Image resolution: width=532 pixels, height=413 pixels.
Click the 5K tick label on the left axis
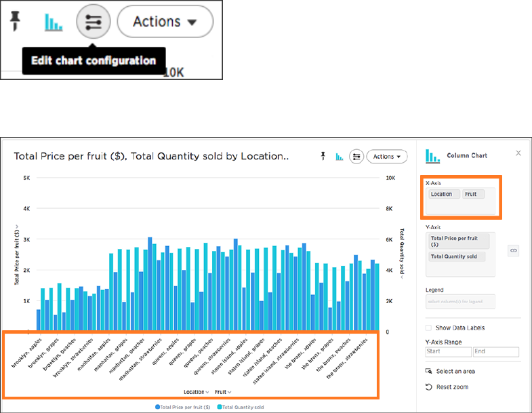point(26,178)
